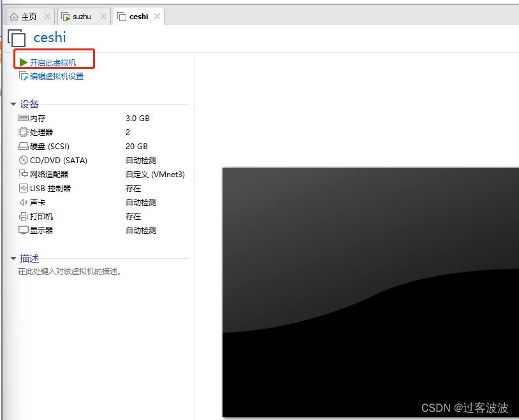
Task: Open the 打印机 printer device icon
Action: click(23, 216)
